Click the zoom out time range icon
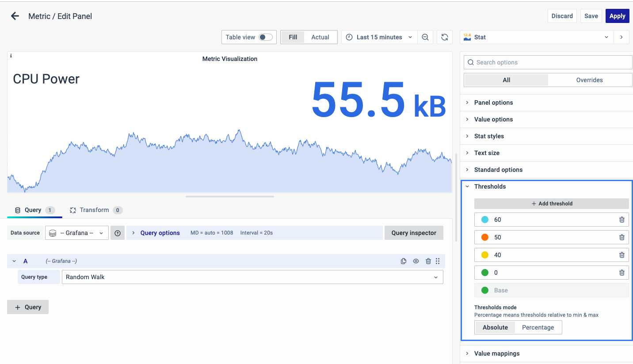Screen dimensions: 633x364 click(425, 37)
